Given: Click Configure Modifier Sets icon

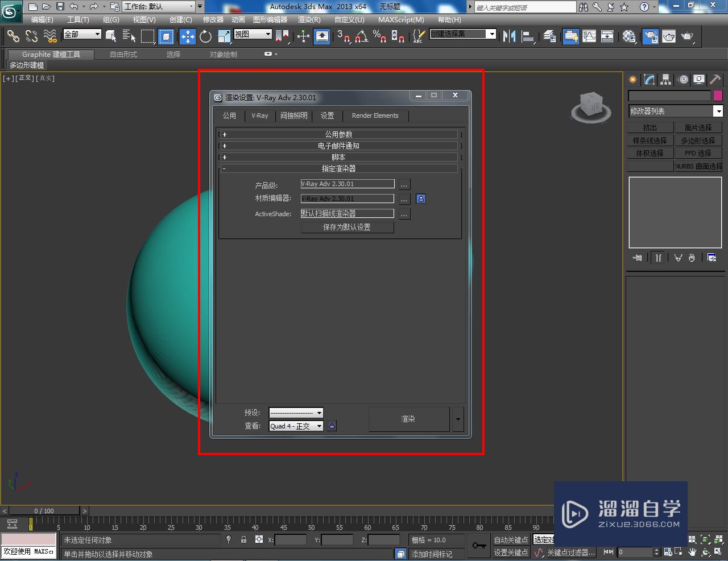Looking at the screenshot, I should pyautogui.click(x=712, y=258).
